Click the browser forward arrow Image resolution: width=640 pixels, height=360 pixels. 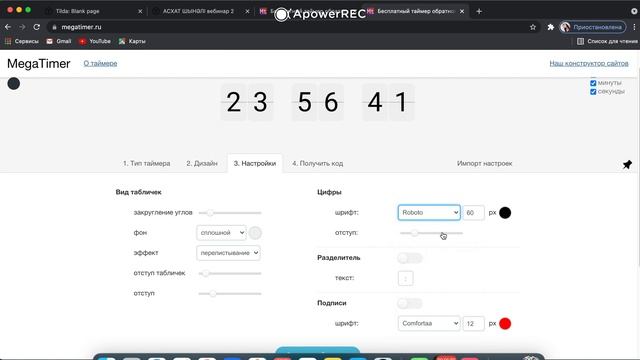[22, 27]
